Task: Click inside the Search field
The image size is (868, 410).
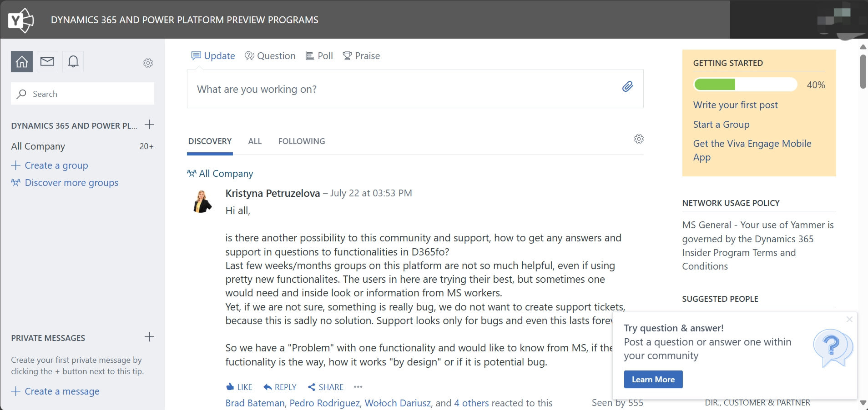Action: pyautogui.click(x=82, y=94)
